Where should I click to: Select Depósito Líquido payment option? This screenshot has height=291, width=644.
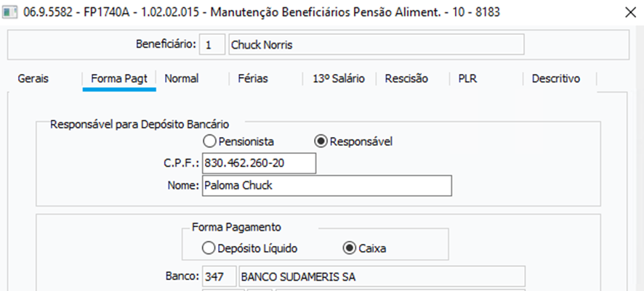pyautogui.click(x=210, y=248)
